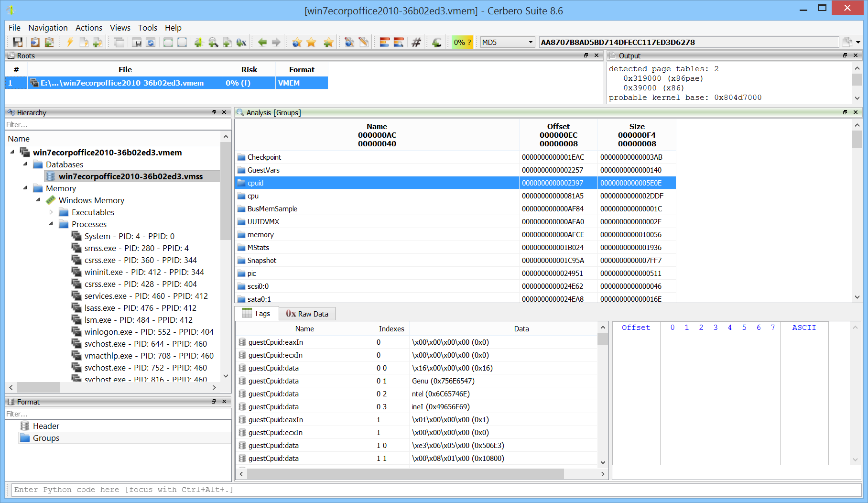Select lsass.exe process in hierarchy

(140, 308)
